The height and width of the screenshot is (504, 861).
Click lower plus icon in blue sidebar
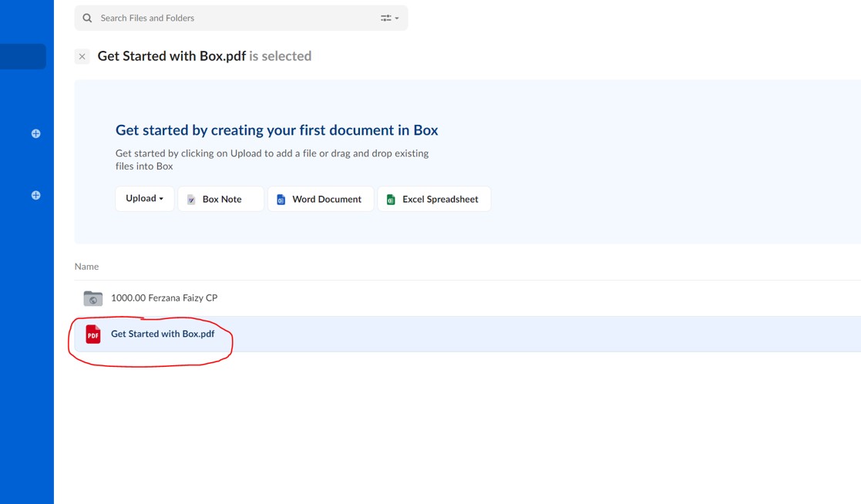coord(35,195)
